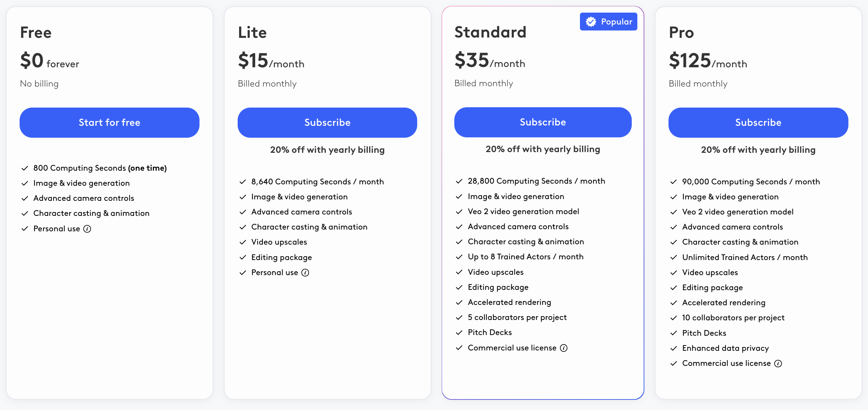This screenshot has height=410, width=868.
Task: Open info icon beside Pro Commercial use license
Action: tap(778, 363)
